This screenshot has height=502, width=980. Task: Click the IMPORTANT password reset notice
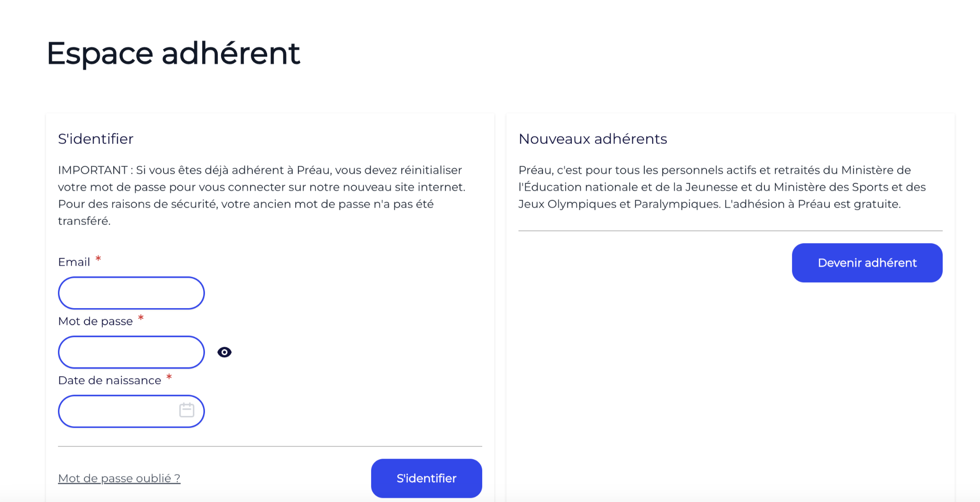point(262,195)
